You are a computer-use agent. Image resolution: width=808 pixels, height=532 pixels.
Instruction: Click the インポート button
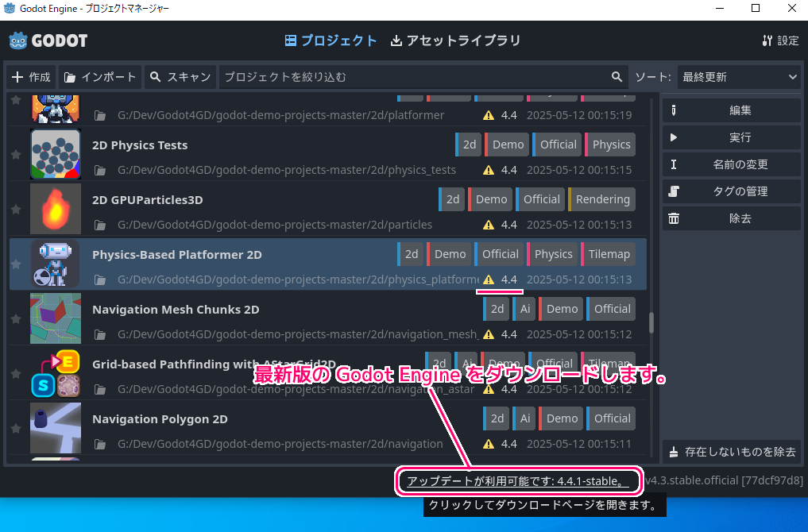pos(100,77)
